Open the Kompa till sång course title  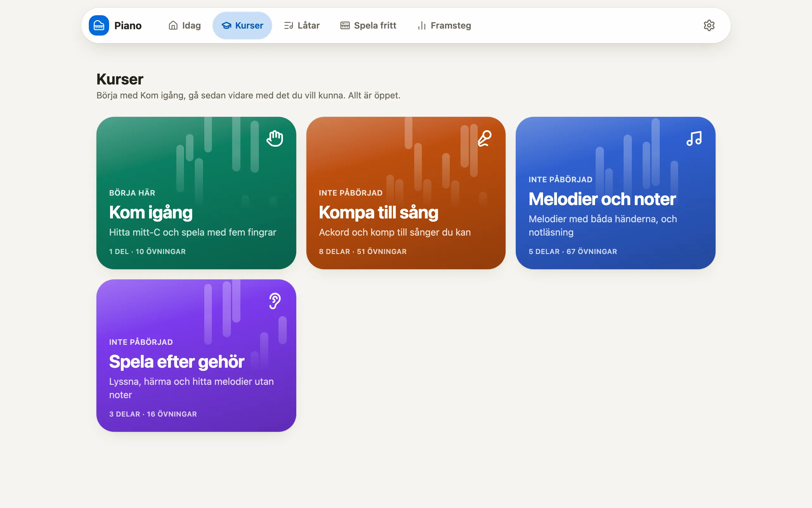(378, 212)
